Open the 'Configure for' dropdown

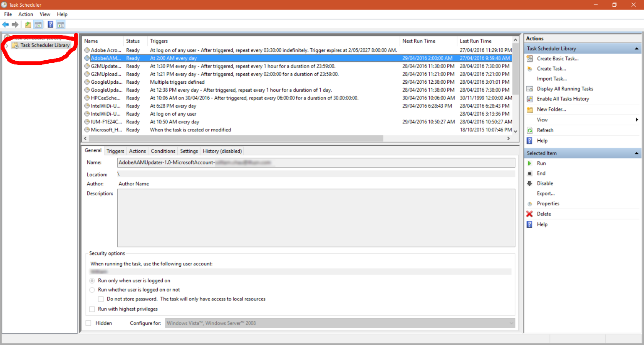click(x=340, y=323)
